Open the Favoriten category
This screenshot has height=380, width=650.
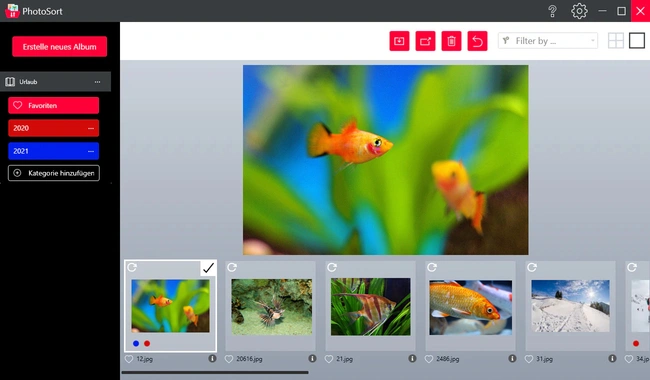53,105
